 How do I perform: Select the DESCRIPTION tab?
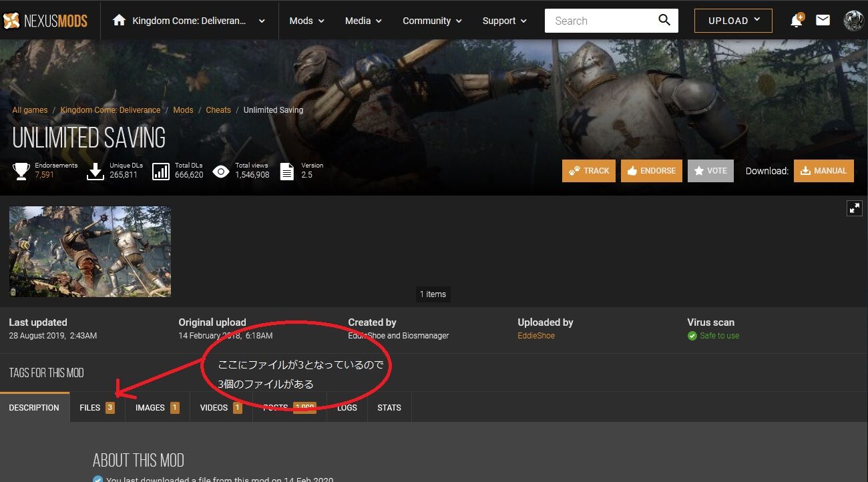pyautogui.click(x=34, y=407)
